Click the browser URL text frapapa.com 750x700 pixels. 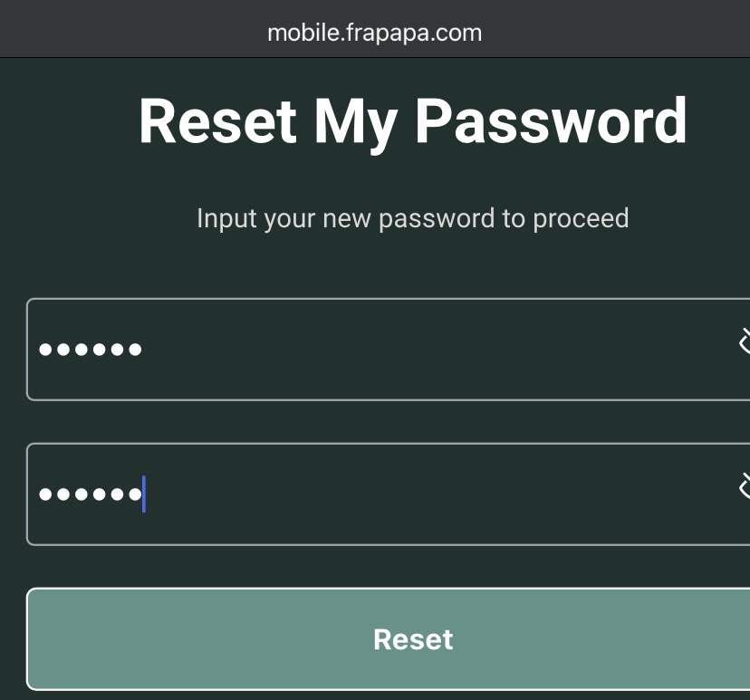413,33
